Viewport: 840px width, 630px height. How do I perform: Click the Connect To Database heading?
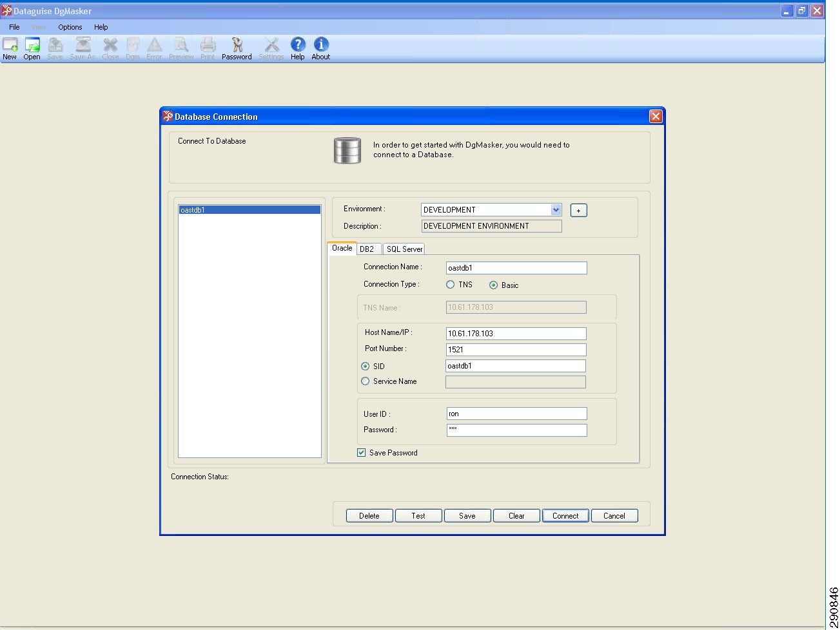coord(212,141)
